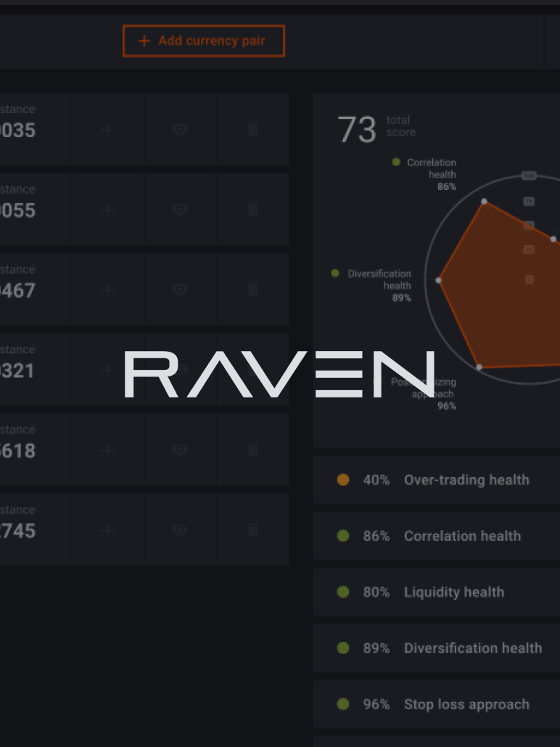Delete the 618 row with its trash icon
The image size is (560, 747).
[x=253, y=449]
